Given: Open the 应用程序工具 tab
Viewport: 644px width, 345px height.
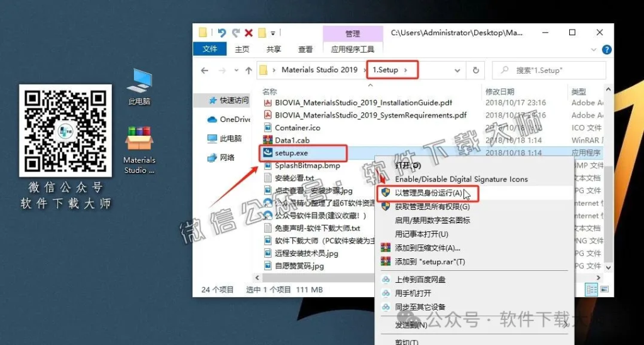Looking at the screenshot, I should coord(353,49).
